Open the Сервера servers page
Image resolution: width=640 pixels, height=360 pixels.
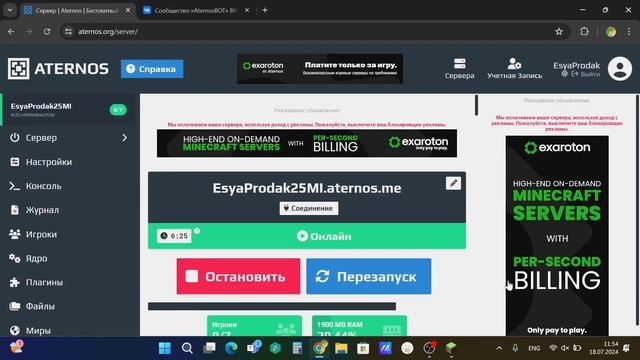click(x=460, y=69)
